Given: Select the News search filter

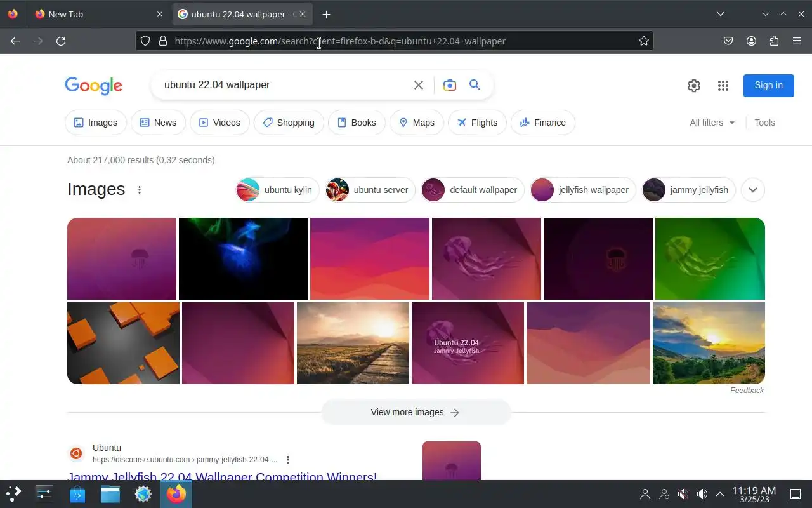Looking at the screenshot, I should point(158,123).
